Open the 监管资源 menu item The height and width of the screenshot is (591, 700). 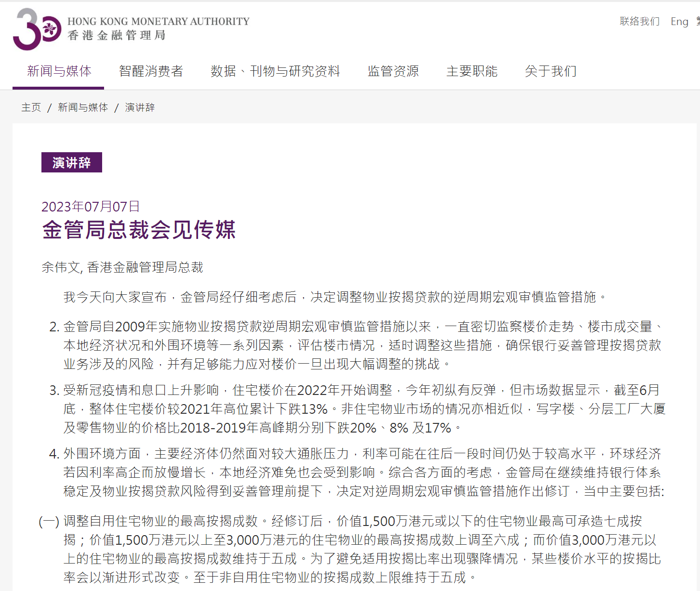point(393,71)
